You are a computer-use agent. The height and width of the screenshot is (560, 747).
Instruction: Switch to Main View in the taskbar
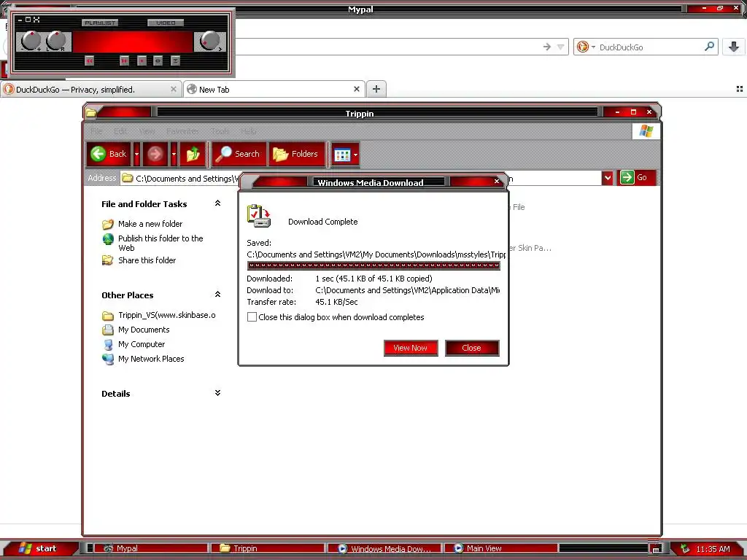coord(500,548)
